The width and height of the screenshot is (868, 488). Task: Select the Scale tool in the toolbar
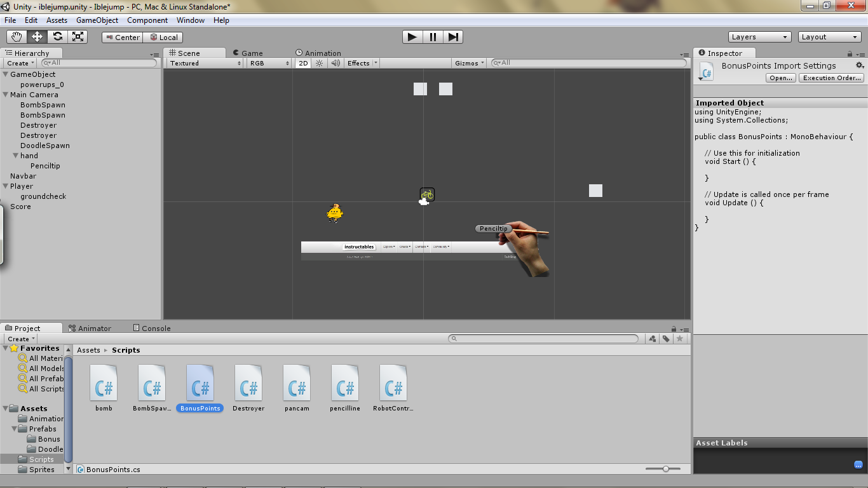(78, 37)
